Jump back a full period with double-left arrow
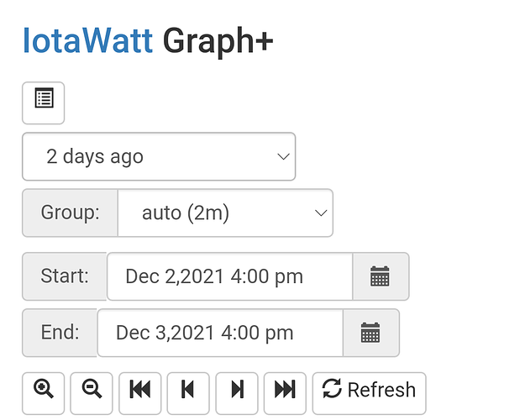 [x=140, y=393]
